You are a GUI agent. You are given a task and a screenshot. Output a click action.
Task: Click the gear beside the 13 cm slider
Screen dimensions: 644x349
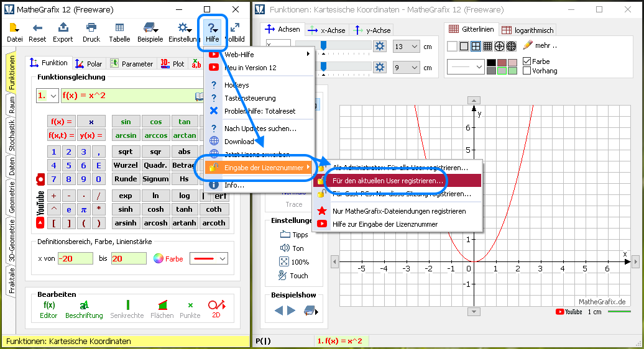pos(380,46)
